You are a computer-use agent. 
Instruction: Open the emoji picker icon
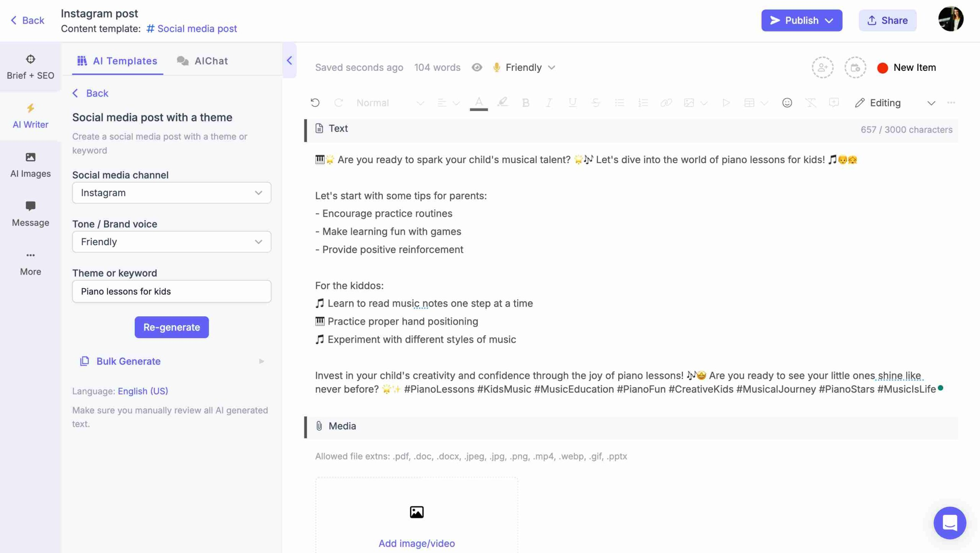[787, 103]
